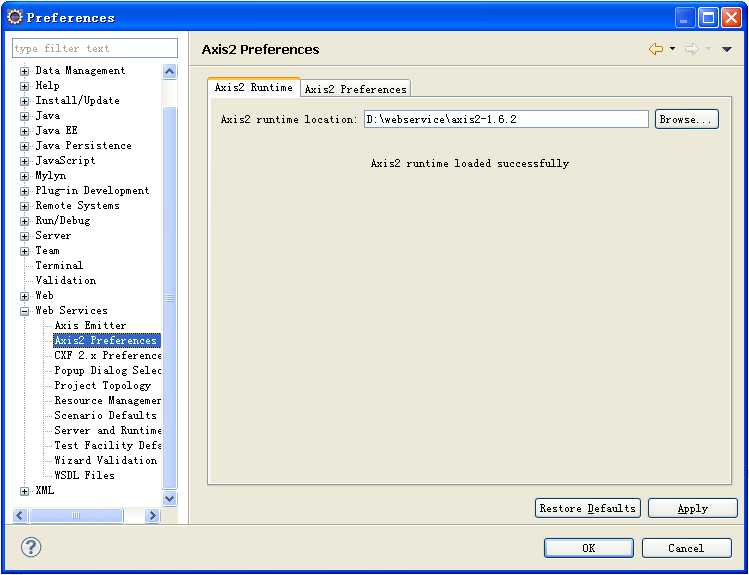Click the horizontal tree scrollbar thumb
Image resolution: width=749 pixels, height=575 pixels.
[76, 515]
